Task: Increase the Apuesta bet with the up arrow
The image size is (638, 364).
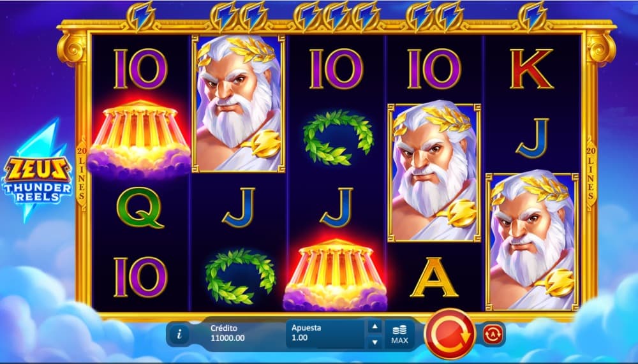Action: click(x=375, y=326)
